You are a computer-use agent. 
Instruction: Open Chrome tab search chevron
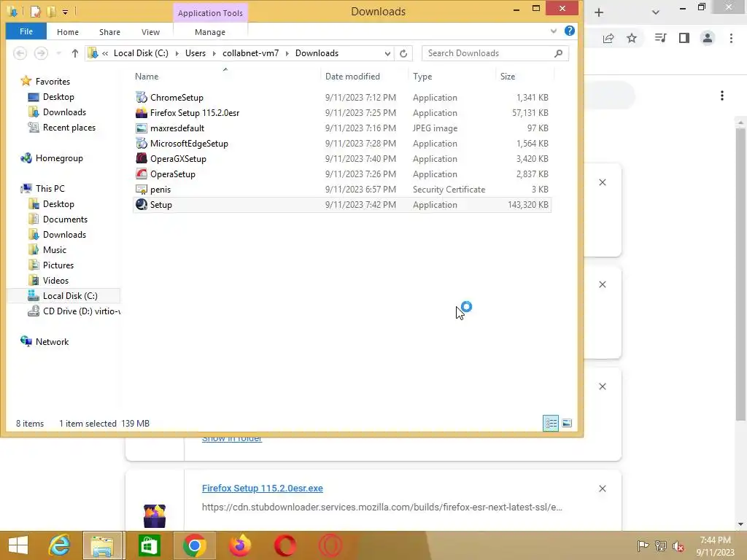(x=656, y=12)
